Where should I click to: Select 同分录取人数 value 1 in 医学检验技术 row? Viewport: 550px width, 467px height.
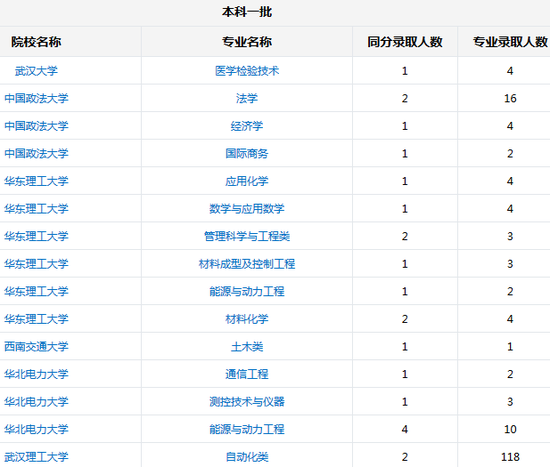(x=405, y=71)
